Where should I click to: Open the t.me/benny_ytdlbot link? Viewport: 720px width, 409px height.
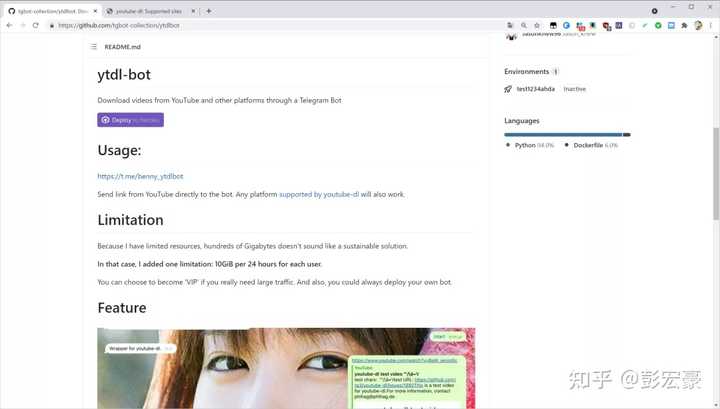140,176
